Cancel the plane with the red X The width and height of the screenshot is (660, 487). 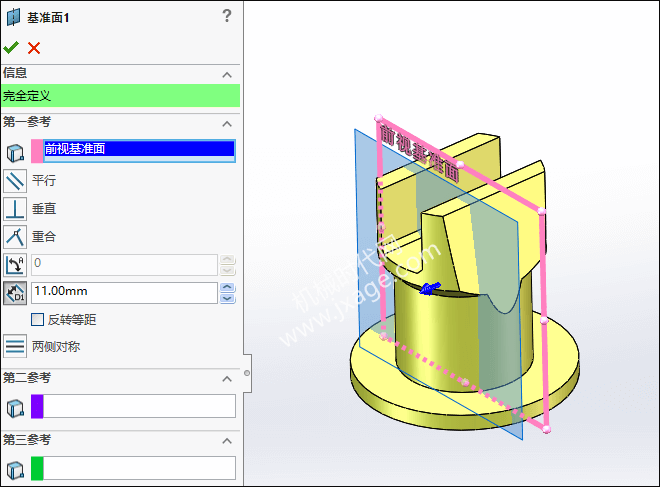tap(34, 48)
